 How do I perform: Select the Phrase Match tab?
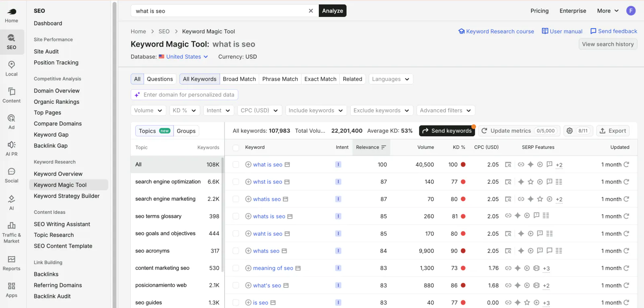point(280,79)
